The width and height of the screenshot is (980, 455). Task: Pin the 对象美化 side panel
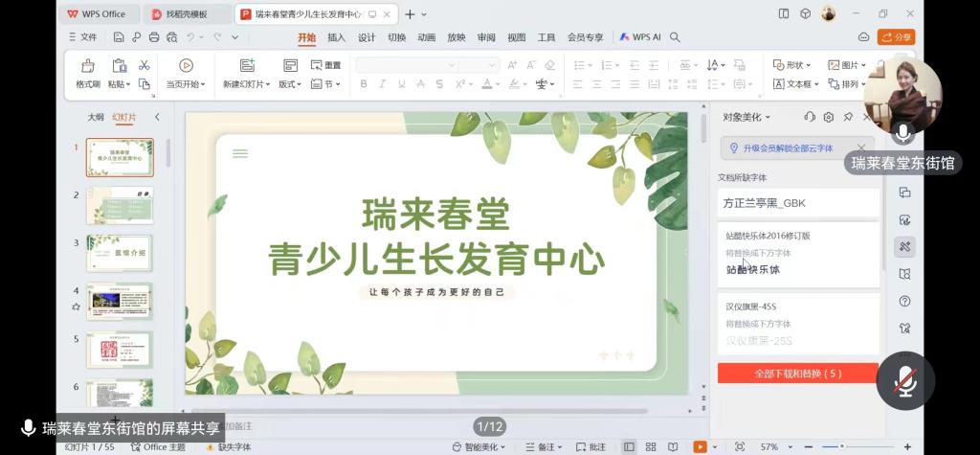click(848, 117)
